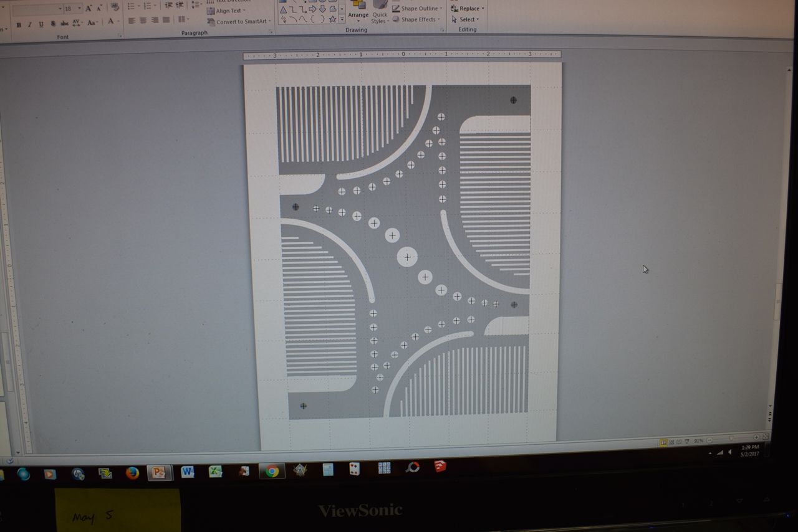Screen dimensions: 798x532
Task: Open the Select dropdown in Editing
Action: pyautogui.click(x=466, y=19)
